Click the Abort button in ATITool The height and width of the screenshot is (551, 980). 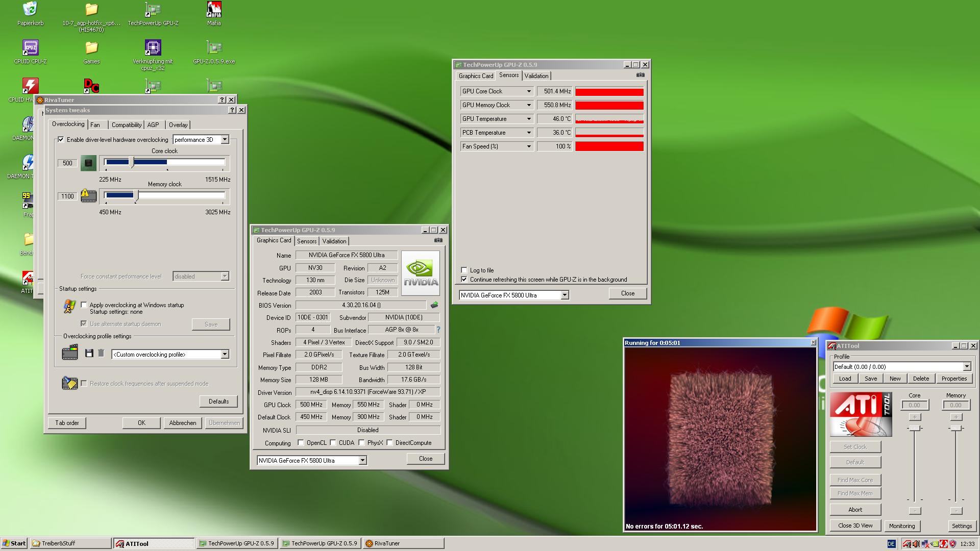coord(855,510)
